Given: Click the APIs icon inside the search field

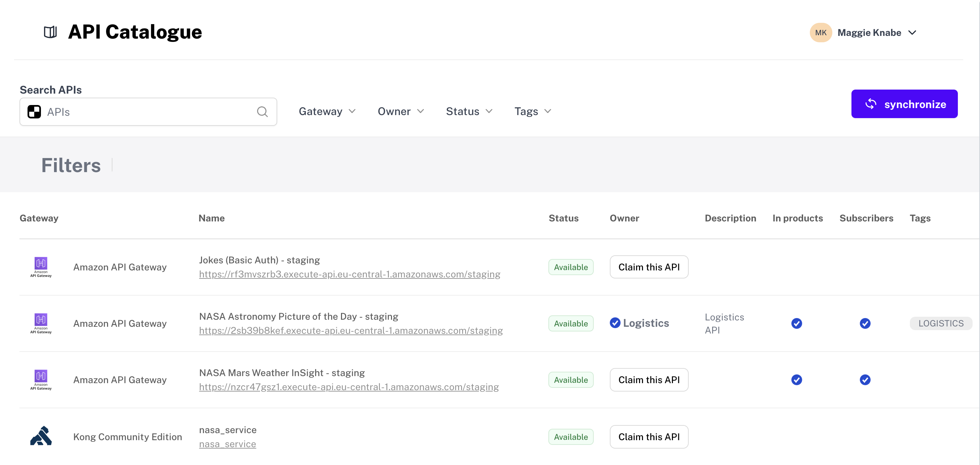Looking at the screenshot, I should 34,111.
